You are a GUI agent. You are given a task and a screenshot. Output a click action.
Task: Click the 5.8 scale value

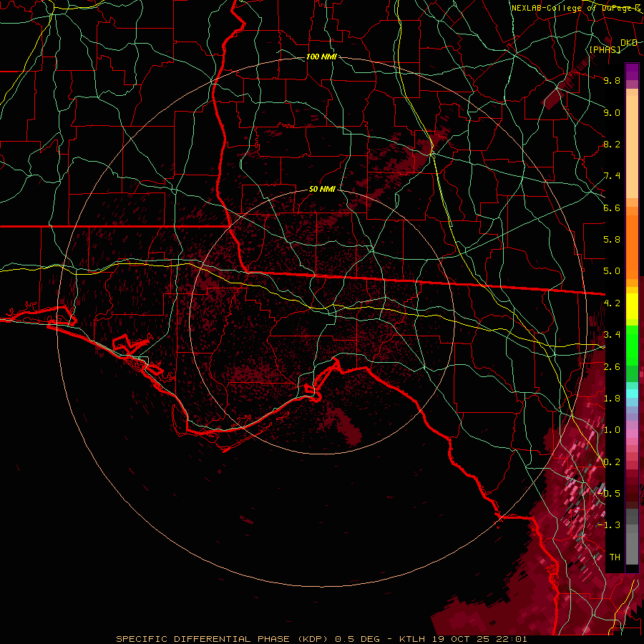(612, 240)
